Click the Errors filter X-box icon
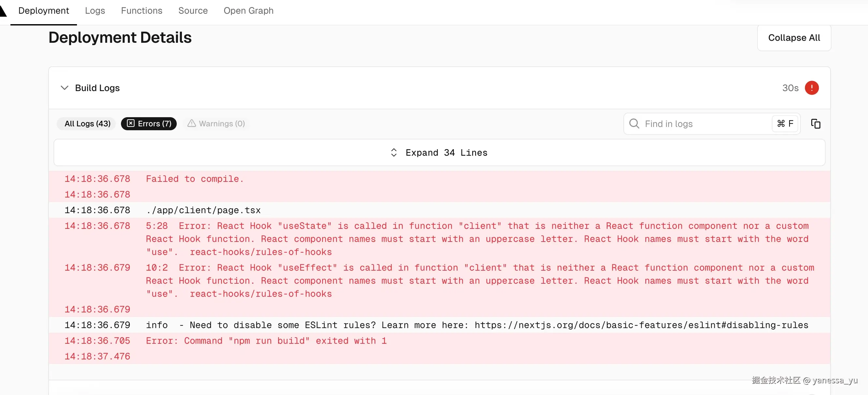The image size is (868, 395). click(131, 123)
